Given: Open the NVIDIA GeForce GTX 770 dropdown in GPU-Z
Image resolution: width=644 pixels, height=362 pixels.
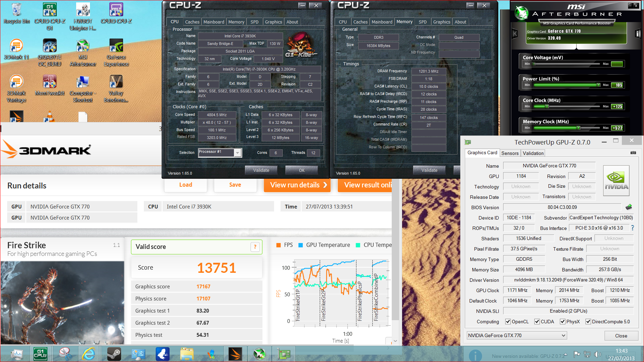Looking at the screenshot, I should tap(517, 335).
